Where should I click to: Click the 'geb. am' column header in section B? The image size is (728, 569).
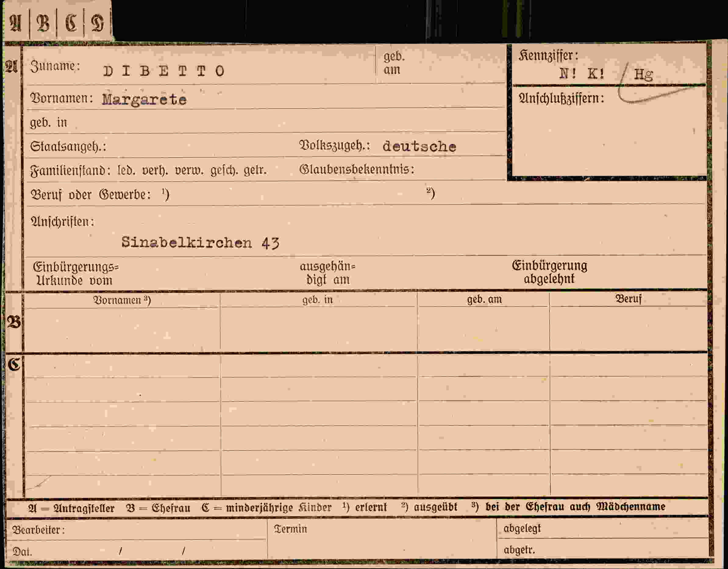[484, 299]
